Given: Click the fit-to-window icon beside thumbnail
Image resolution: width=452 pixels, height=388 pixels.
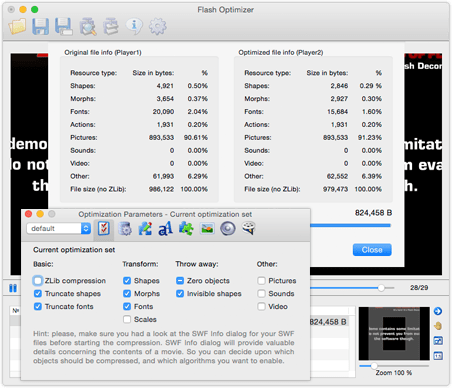Looking at the screenshot, I should [438, 341].
